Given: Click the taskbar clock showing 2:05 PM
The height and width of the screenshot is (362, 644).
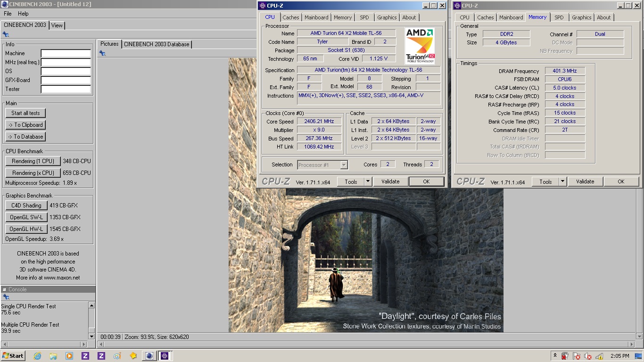Looking at the screenshot, I should click(619, 356).
